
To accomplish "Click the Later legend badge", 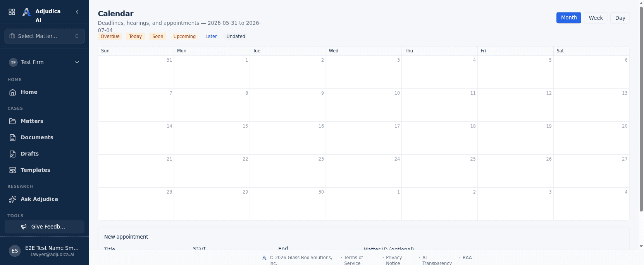I will click(x=211, y=36).
